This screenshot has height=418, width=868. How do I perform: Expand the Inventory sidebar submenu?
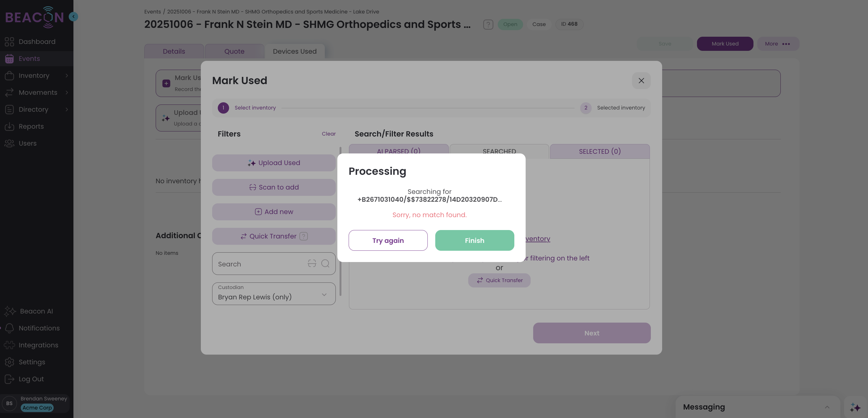pos(67,75)
